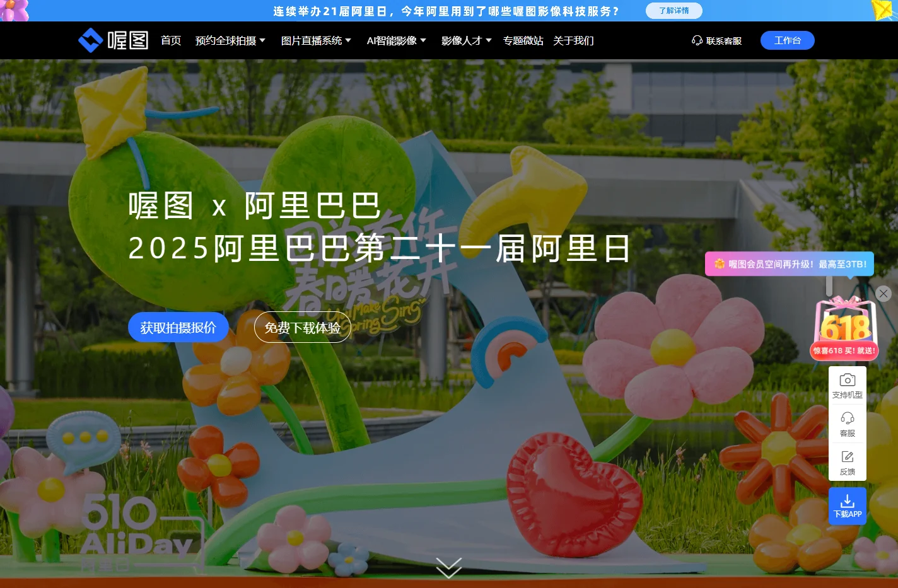Click the 喔图 x 阿里巴巴 heading
Screen dimensions: 898x588
click(255, 205)
